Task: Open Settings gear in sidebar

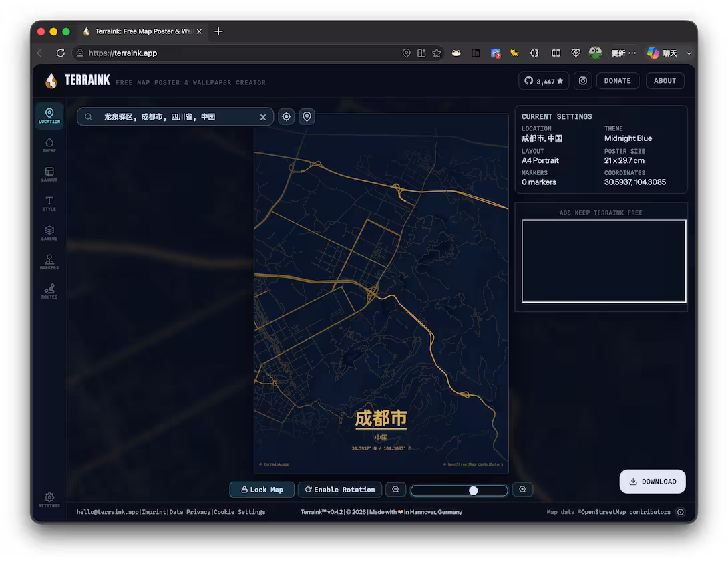Action: pos(49,500)
